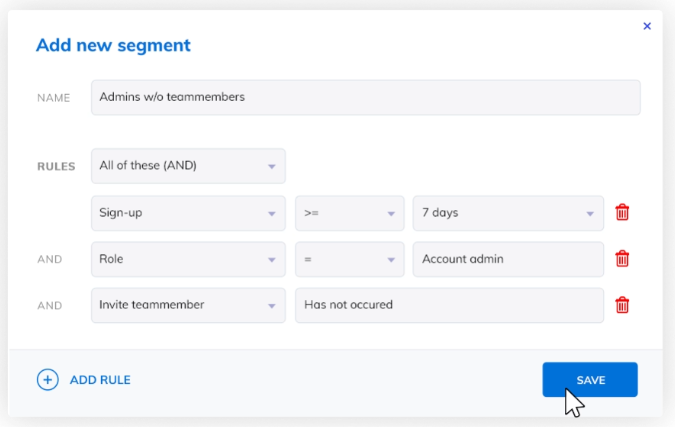Click the ADD RULE link
Screen dimensions: 675x427
click(x=100, y=380)
